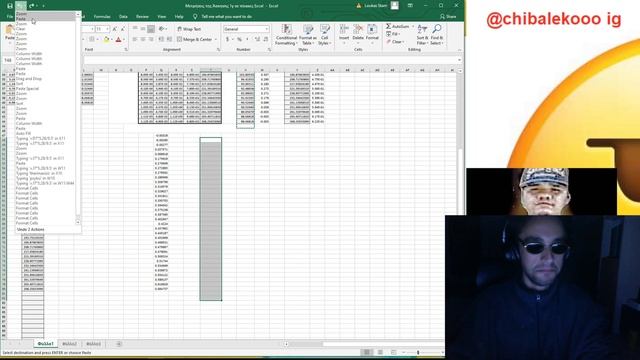Click Merge & Center
This screenshot has width=640, height=360.
195,39
